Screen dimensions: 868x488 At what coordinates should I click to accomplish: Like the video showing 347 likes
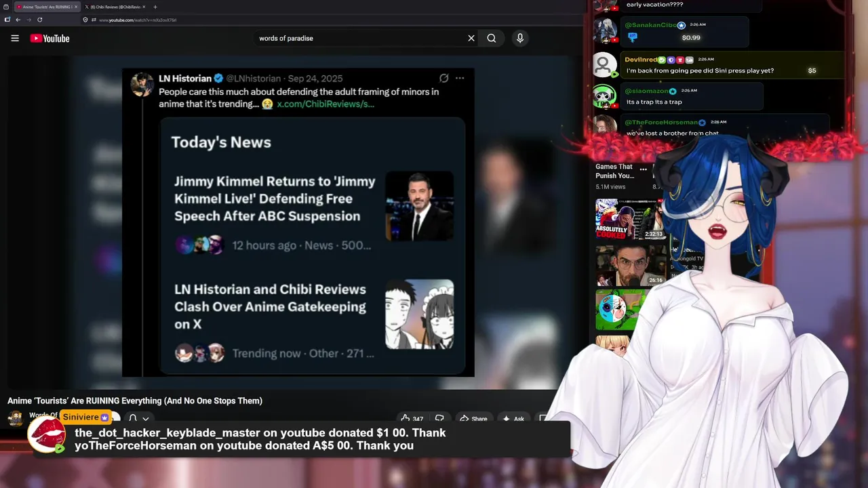pyautogui.click(x=412, y=419)
